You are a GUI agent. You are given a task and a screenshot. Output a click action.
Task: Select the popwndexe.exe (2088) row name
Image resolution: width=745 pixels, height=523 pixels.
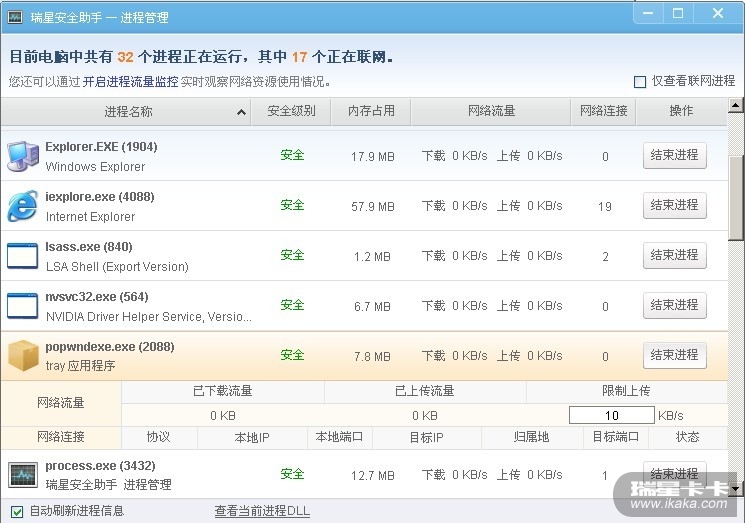pos(110,347)
